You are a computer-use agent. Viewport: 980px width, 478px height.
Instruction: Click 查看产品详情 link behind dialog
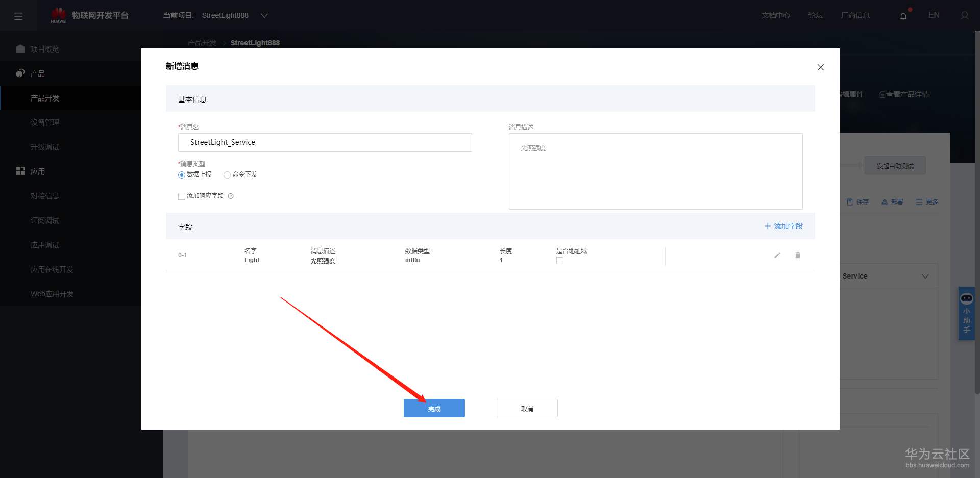coord(904,95)
